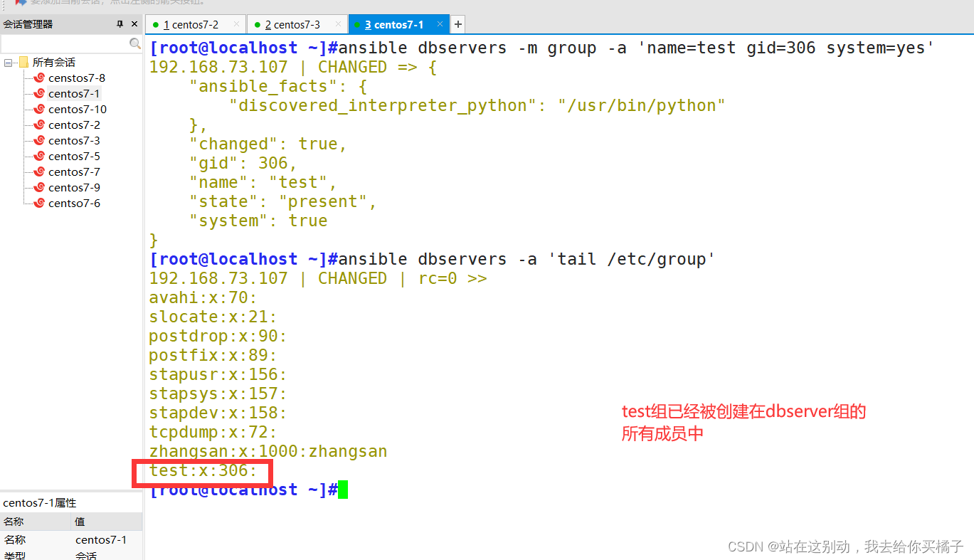Open the centos7-9 session

(x=75, y=188)
